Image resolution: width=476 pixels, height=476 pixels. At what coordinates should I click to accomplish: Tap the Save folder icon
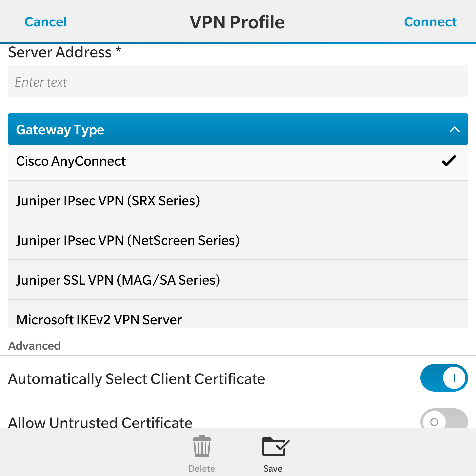click(x=276, y=446)
